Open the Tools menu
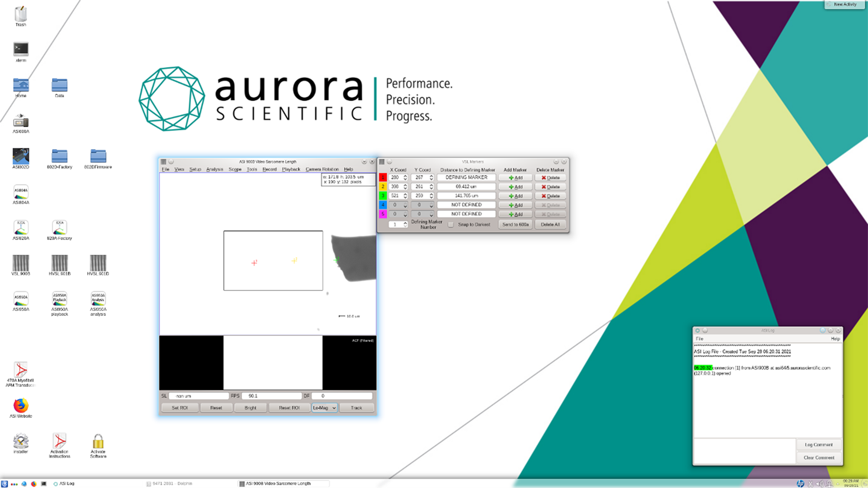868x488 pixels. [x=252, y=169]
